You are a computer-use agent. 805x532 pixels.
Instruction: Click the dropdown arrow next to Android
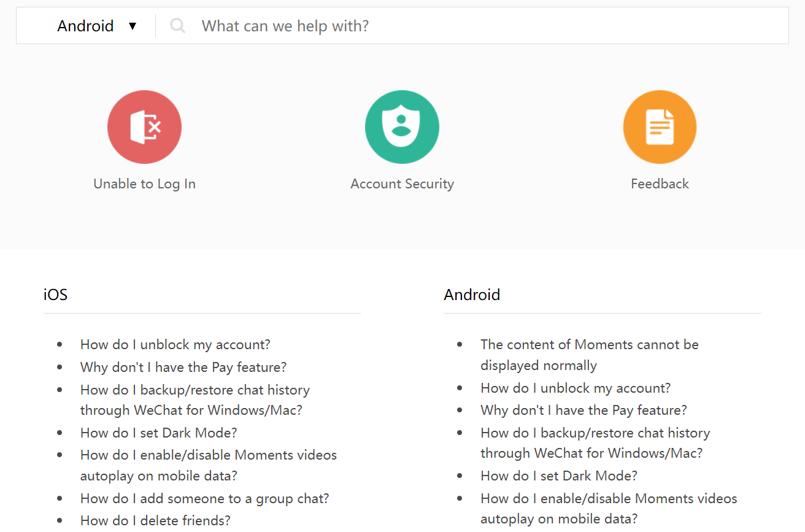[x=133, y=26]
